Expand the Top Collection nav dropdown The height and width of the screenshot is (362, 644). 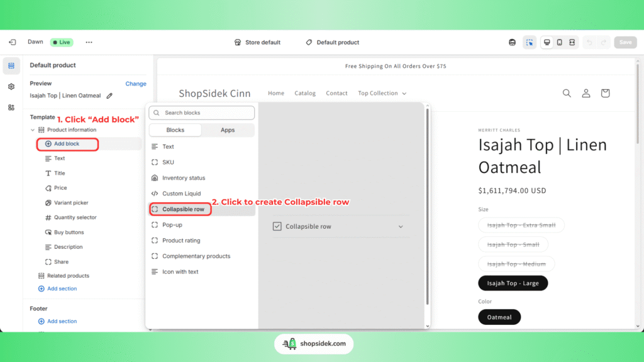click(404, 94)
